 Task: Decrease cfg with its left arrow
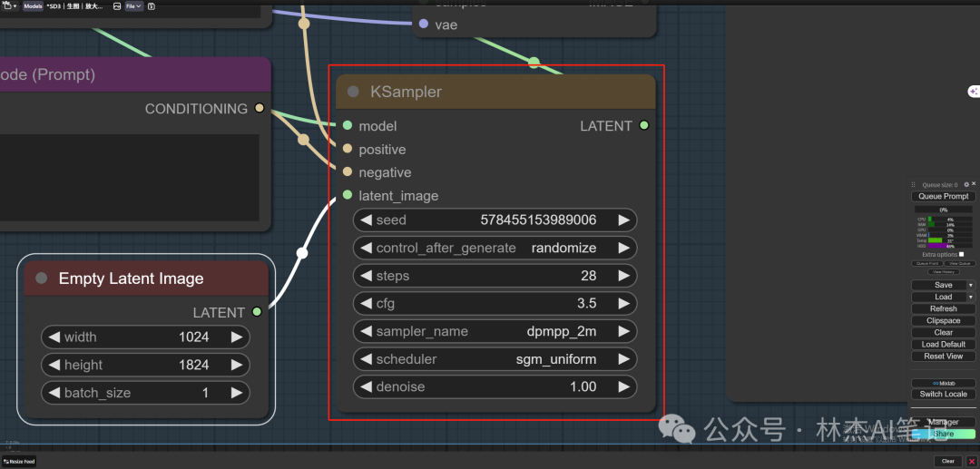coord(367,304)
